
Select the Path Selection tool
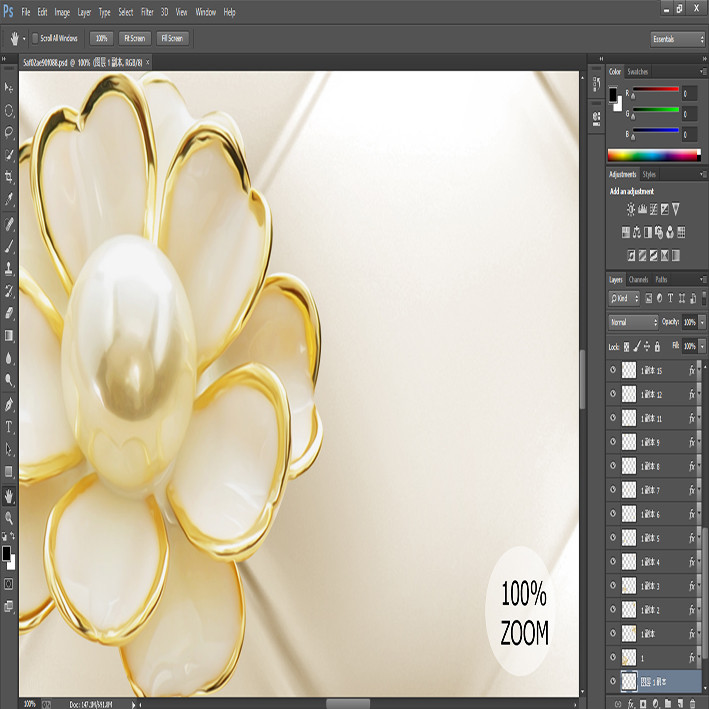pyautogui.click(x=9, y=449)
